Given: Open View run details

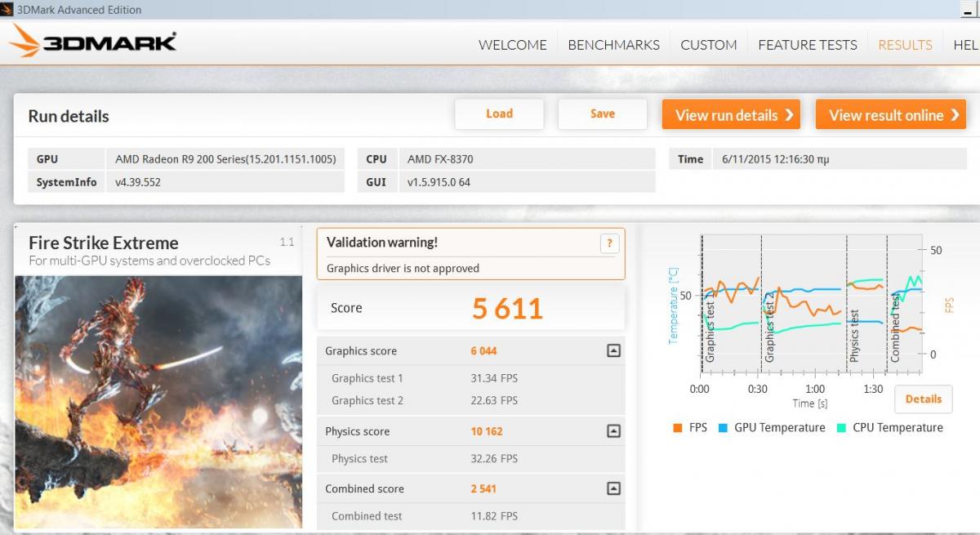Looking at the screenshot, I should tap(731, 114).
